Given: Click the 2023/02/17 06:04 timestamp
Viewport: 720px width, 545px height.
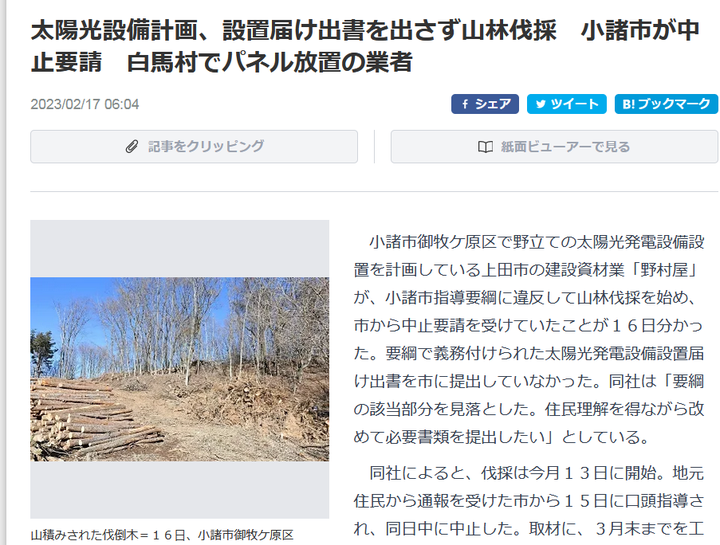Looking at the screenshot, I should point(85,104).
